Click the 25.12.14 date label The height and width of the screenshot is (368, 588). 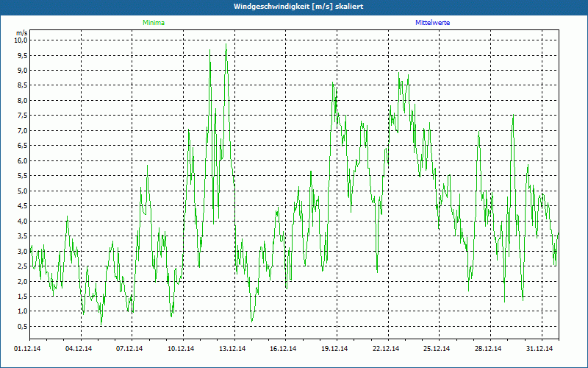(x=437, y=349)
